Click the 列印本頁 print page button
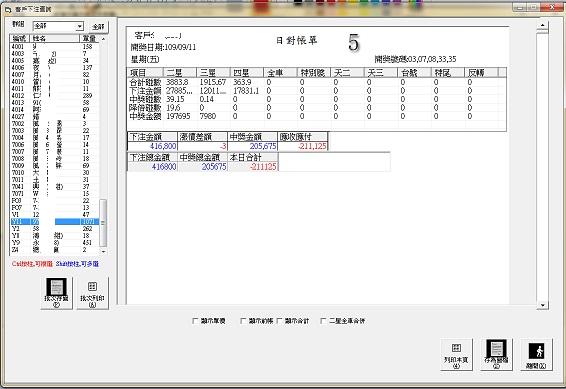 [x=456, y=354]
